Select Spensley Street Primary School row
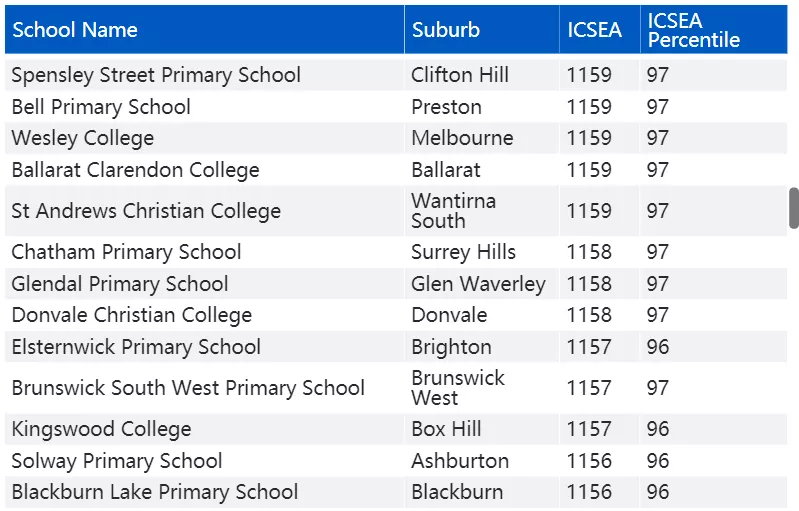The height and width of the screenshot is (511, 799). 396,75
